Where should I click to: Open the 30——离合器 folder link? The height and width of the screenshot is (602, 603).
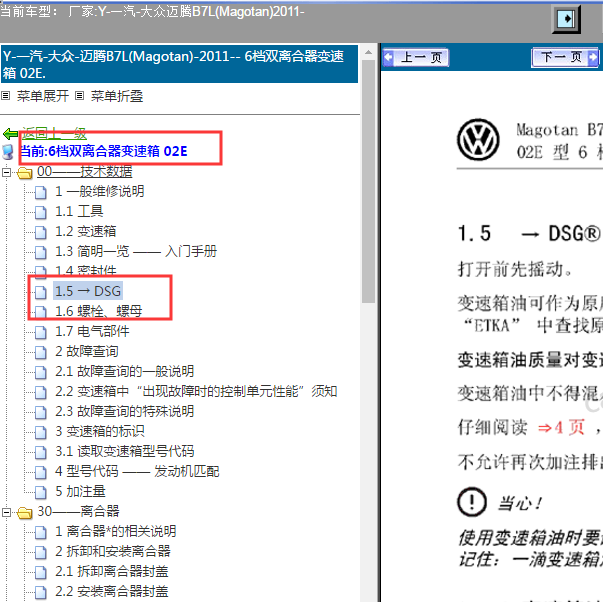tap(78, 511)
